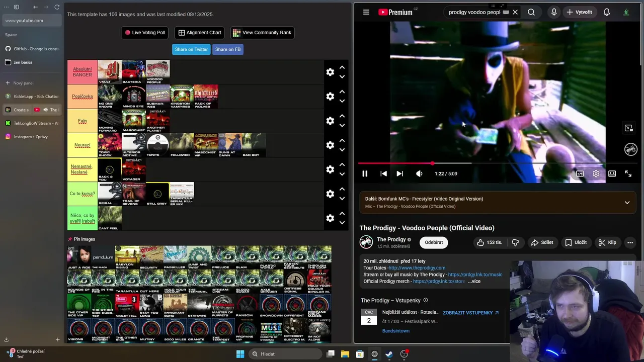
Task: Open settings gear for Neurazí row
Action: [x=330, y=145]
